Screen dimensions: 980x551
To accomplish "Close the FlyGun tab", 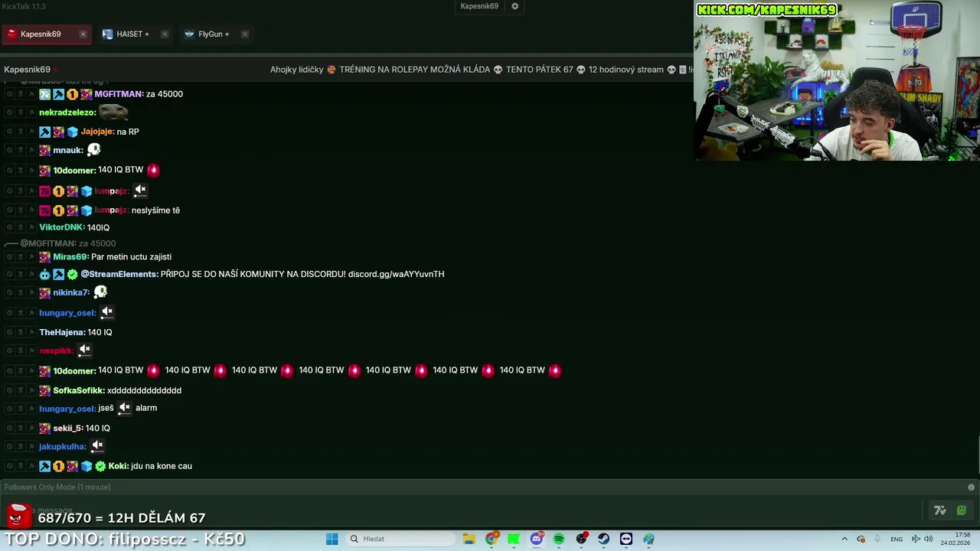I will coord(244,34).
